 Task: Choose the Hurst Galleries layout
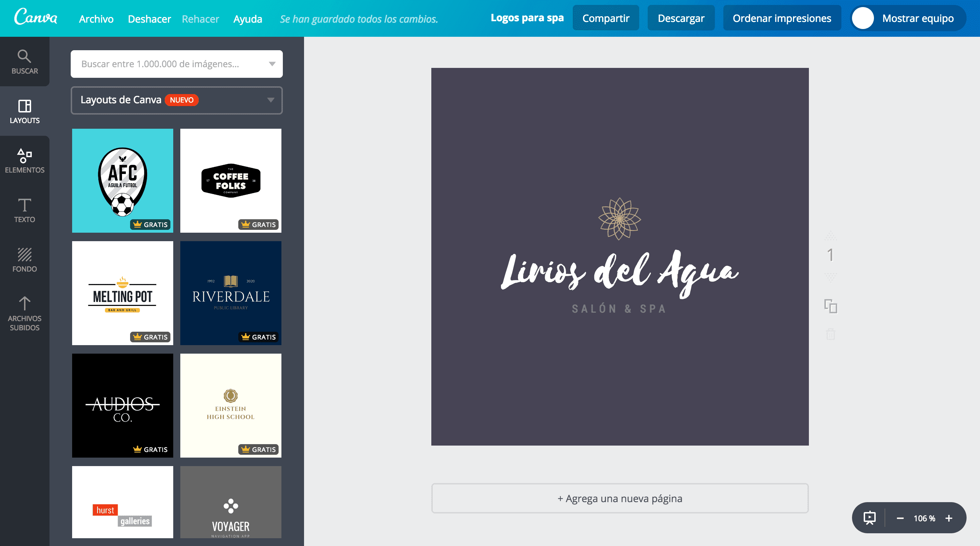122,502
